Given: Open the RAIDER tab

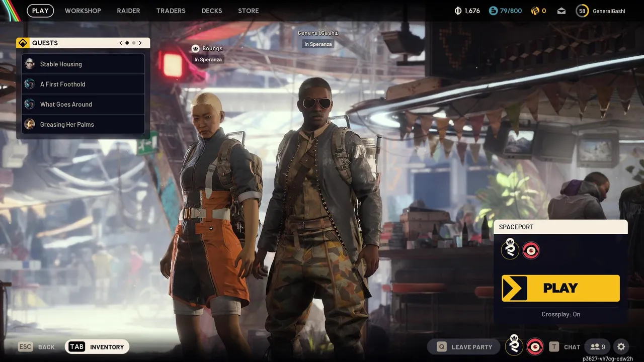Looking at the screenshot, I should tap(129, 11).
